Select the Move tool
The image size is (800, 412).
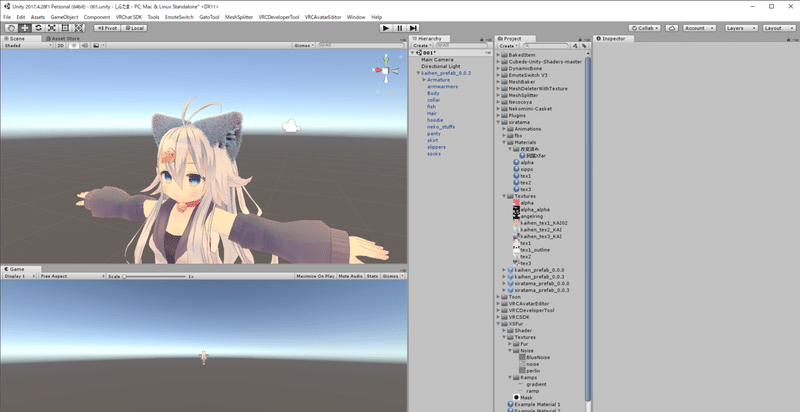24,28
